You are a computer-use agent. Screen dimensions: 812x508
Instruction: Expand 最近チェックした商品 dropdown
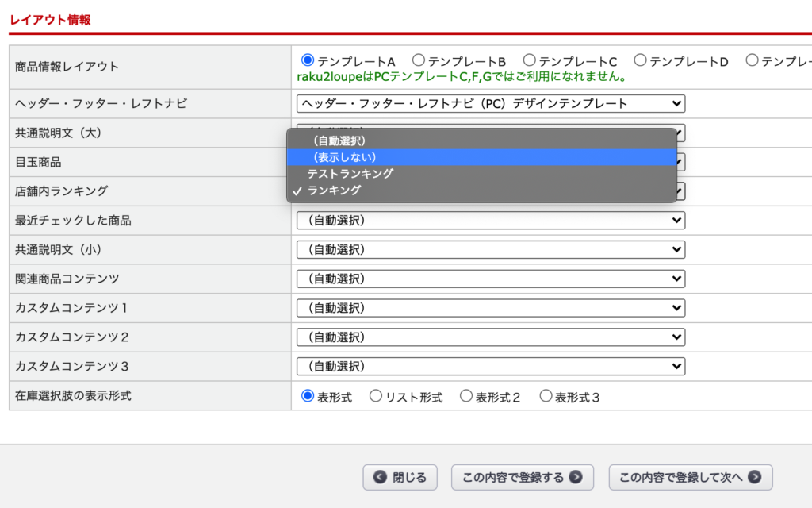point(490,220)
